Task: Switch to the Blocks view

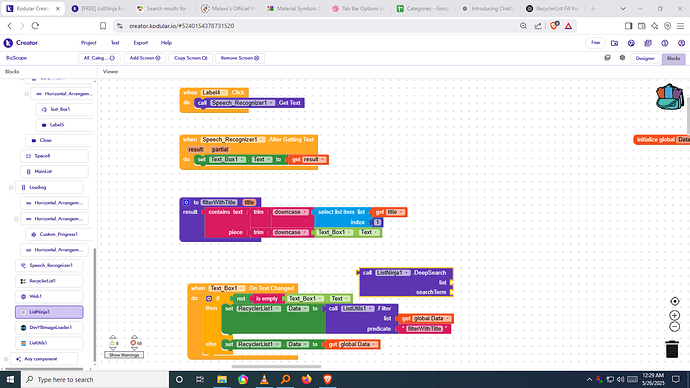Action: 673,58
